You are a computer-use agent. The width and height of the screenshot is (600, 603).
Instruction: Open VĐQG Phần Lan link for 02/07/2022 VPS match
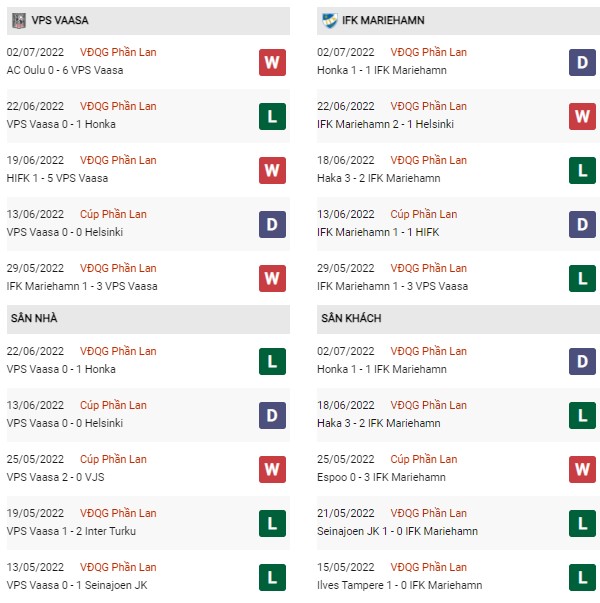point(118,52)
